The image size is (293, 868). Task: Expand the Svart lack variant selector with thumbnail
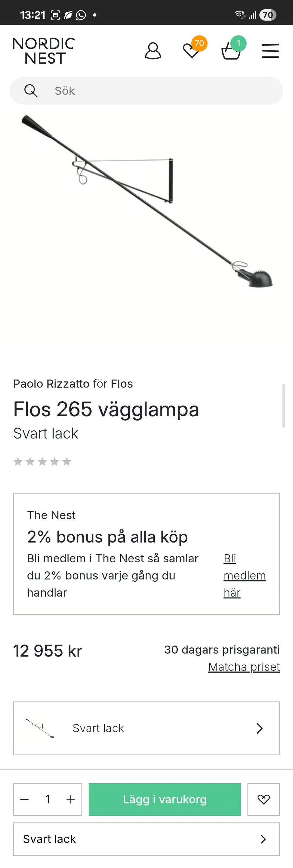click(146, 728)
